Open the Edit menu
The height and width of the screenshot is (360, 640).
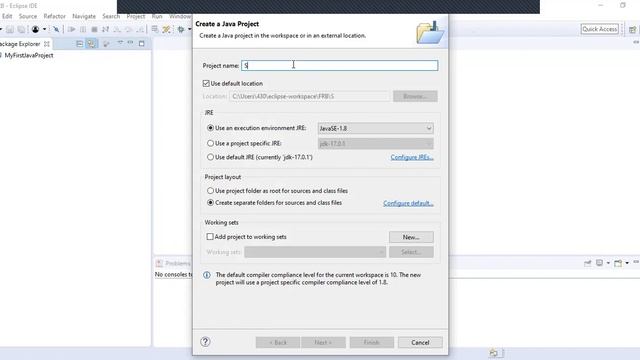(x=7, y=16)
